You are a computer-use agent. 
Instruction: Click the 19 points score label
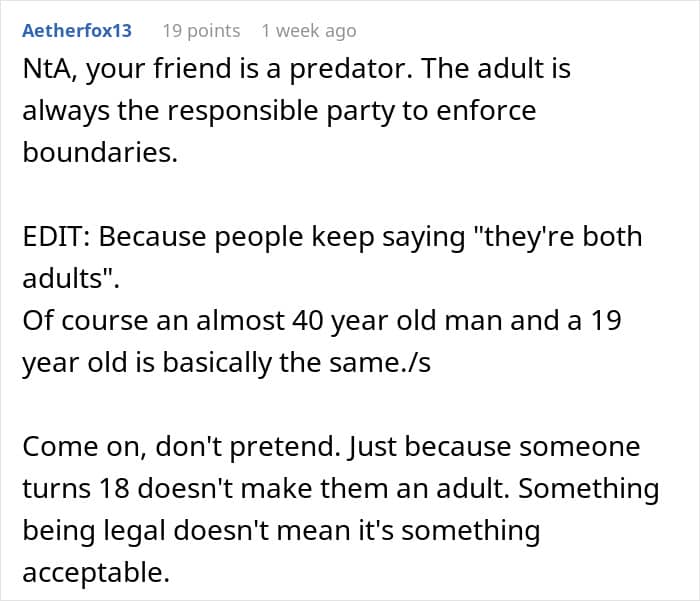point(201,30)
